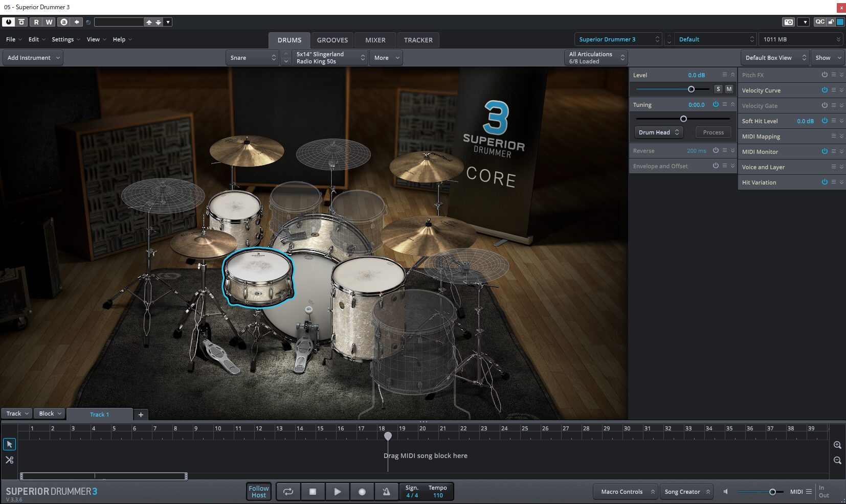846x504 pixels.
Task: Open the Edit menu
Action: pyautogui.click(x=37, y=39)
